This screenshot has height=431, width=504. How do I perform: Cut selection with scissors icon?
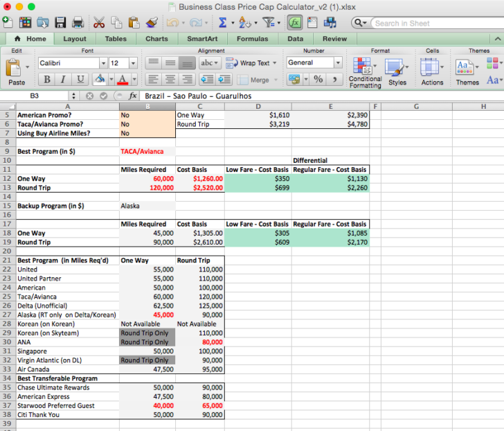pyautogui.click(x=99, y=23)
